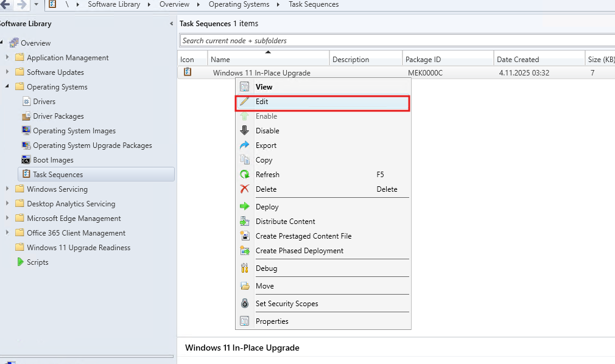
Task: Open Boot Images in the tree
Action: (x=53, y=160)
